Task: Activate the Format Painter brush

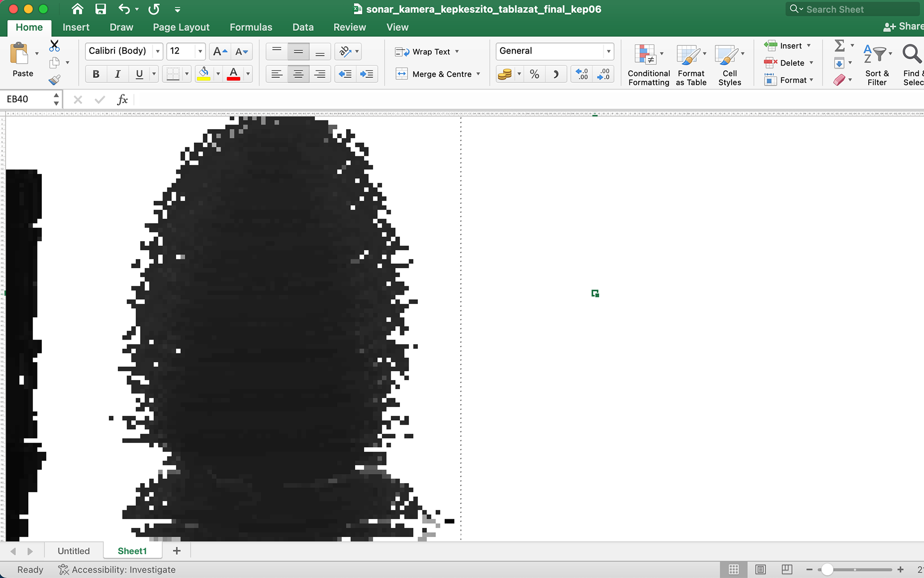Action: 54,79
